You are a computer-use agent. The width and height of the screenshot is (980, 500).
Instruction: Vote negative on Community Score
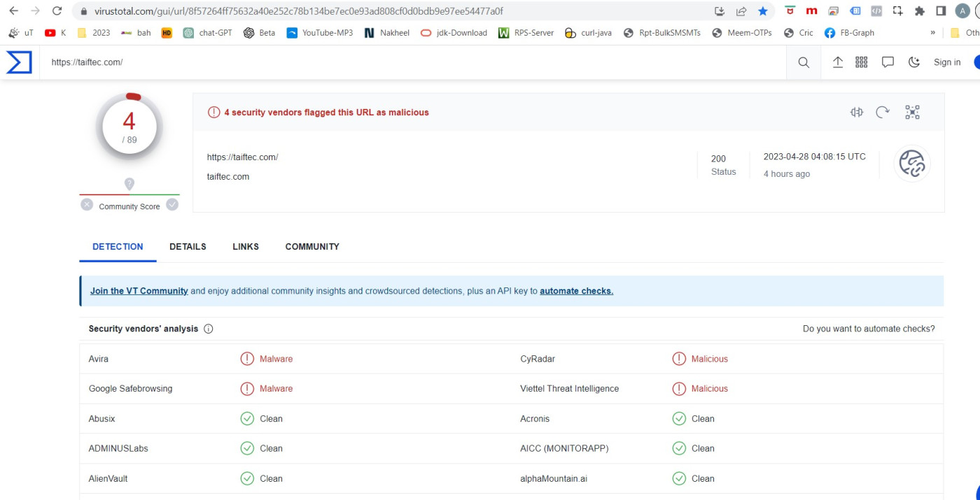(86, 205)
